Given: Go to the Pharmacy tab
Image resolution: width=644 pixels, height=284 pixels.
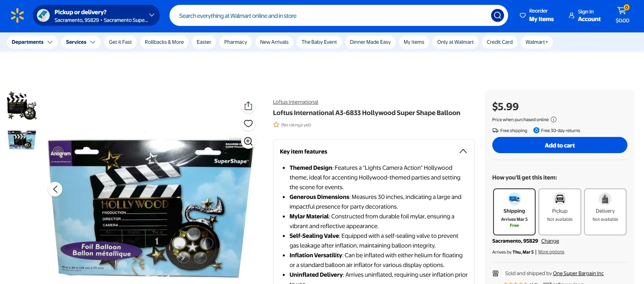Looking at the screenshot, I should tap(235, 42).
